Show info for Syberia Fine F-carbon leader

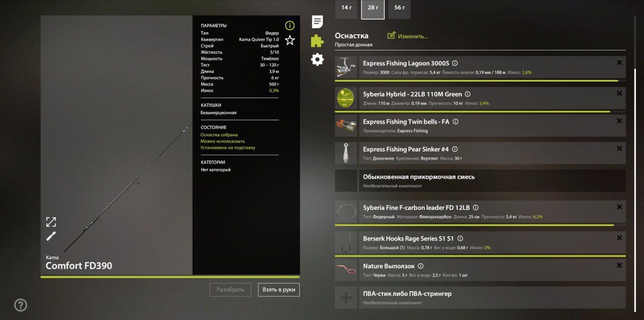pyautogui.click(x=476, y=207)
